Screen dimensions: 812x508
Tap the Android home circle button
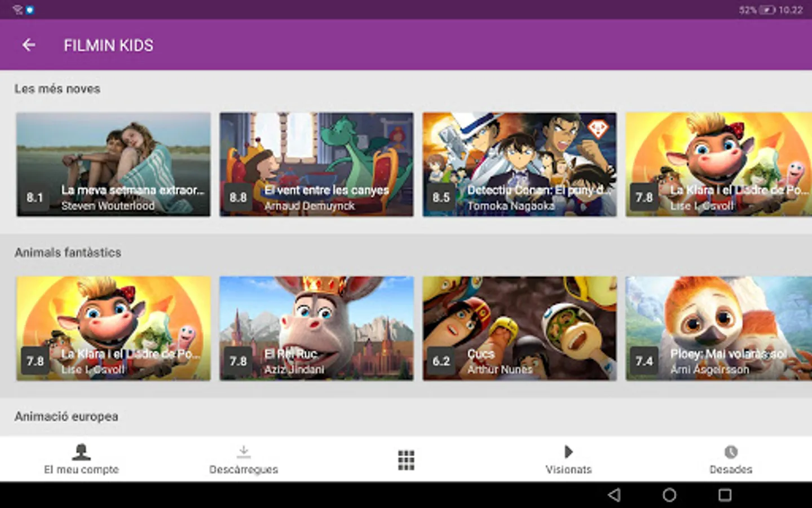click(669, 495)
